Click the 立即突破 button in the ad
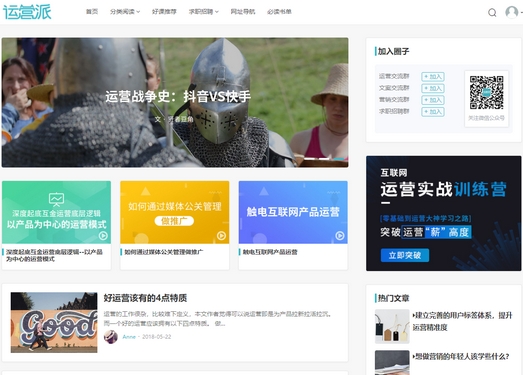Image resolution: width=523 pixels, height=375 pixels. 405,255
